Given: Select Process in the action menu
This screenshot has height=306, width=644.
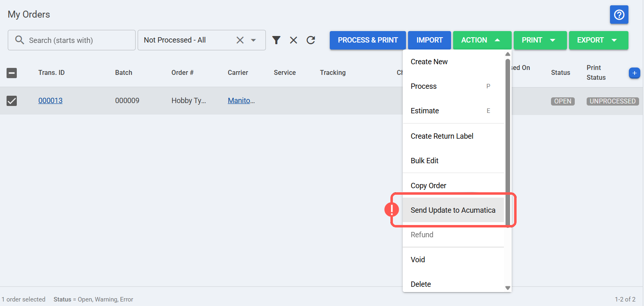Looking at the screenshot, I should [x=453, y=86].
